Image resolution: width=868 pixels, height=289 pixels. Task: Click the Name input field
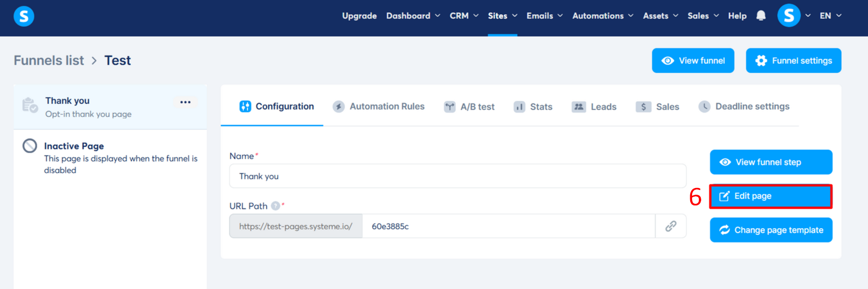pos(458,176)
